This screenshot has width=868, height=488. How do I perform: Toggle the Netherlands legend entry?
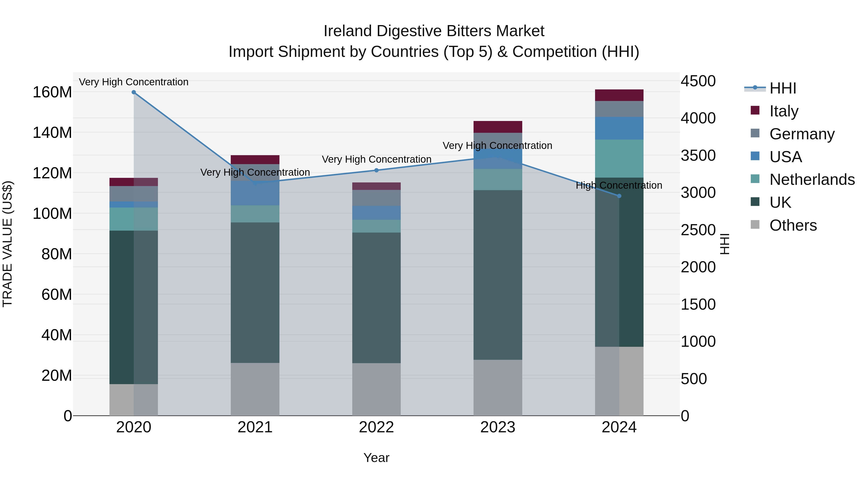pyautogui.click(x=803, y=180)
